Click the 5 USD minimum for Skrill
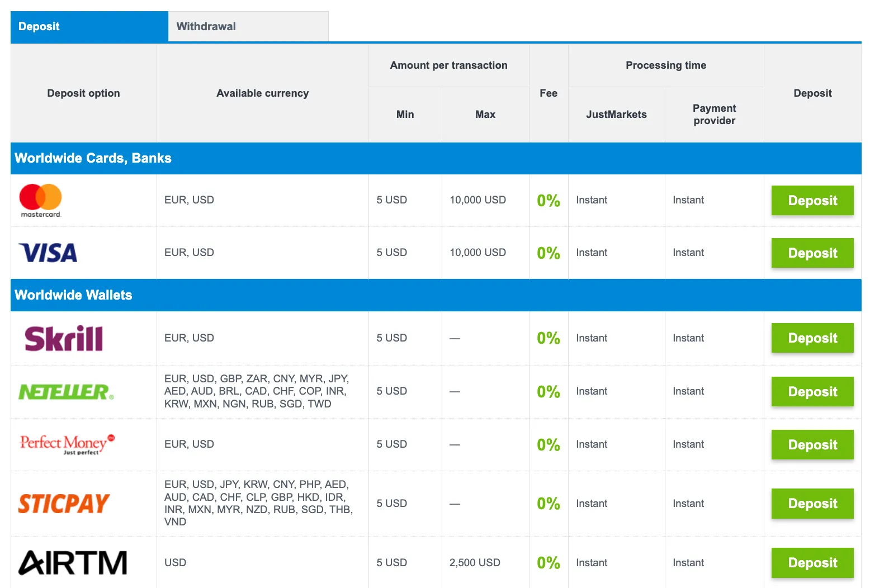The height and width of the screenshot is (588, 870). (391, 338)
